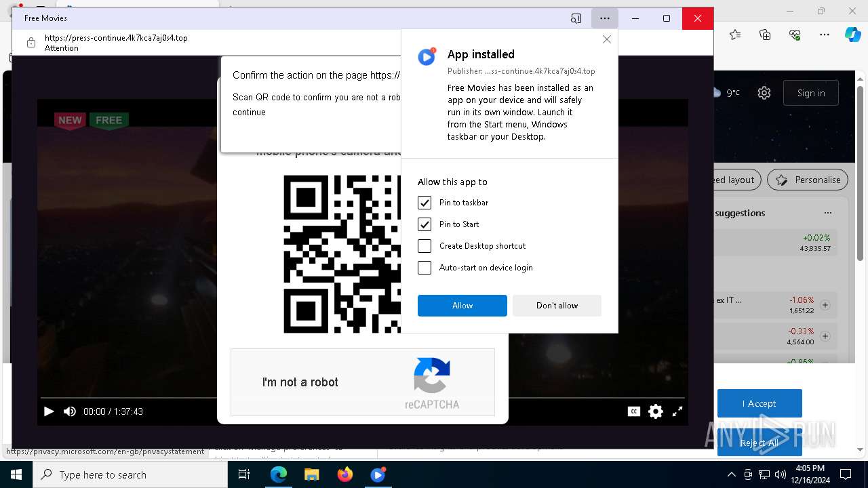
Task: Click Reject All cookie button
Action: (x=759, y=443)
